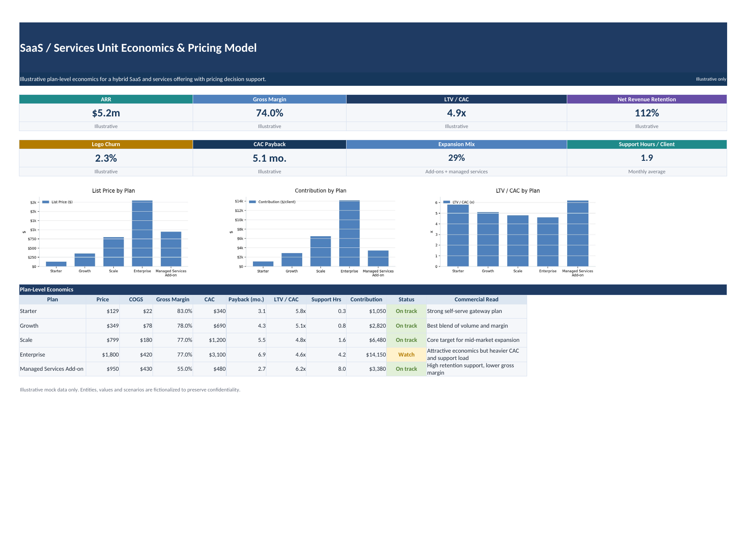Image resolution: width=756 pixels, height=535 pixels.
Task: Click the Managed Services gross margin 55.0% cell
Action: click(x=173, y=369)
